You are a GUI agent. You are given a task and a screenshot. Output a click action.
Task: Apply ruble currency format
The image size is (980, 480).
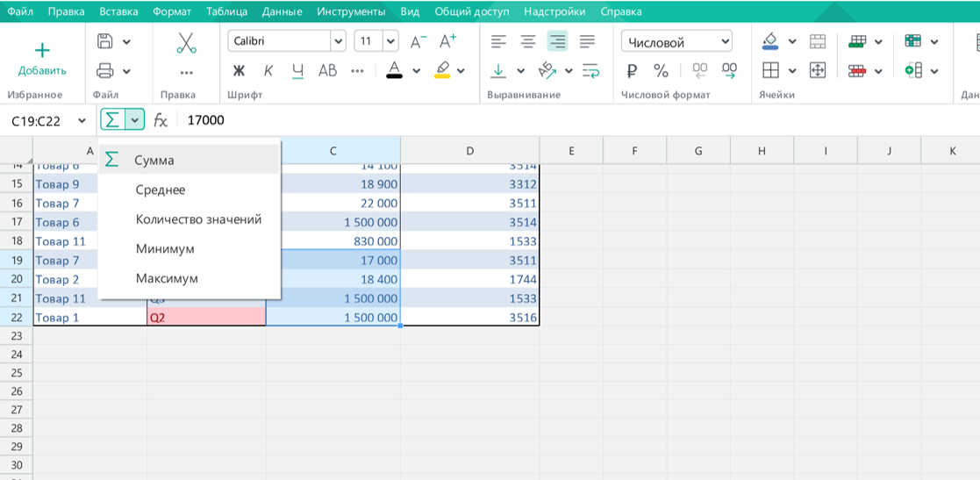click(631, 70)
